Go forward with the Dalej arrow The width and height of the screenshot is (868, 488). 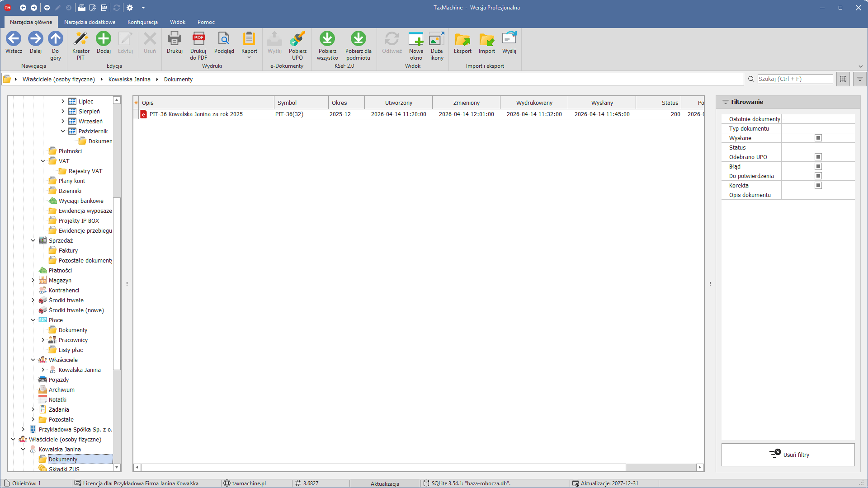[x=36, y=39]
